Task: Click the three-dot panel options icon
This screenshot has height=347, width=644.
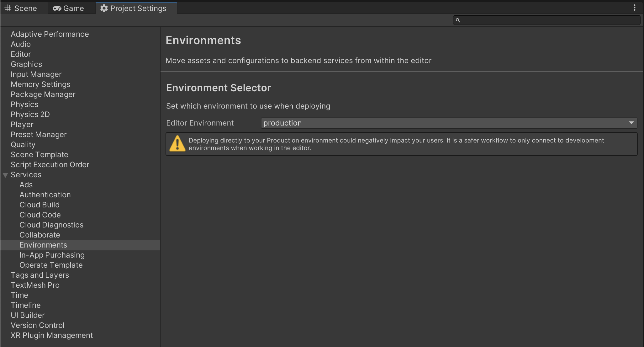Action: click(635, 8)
